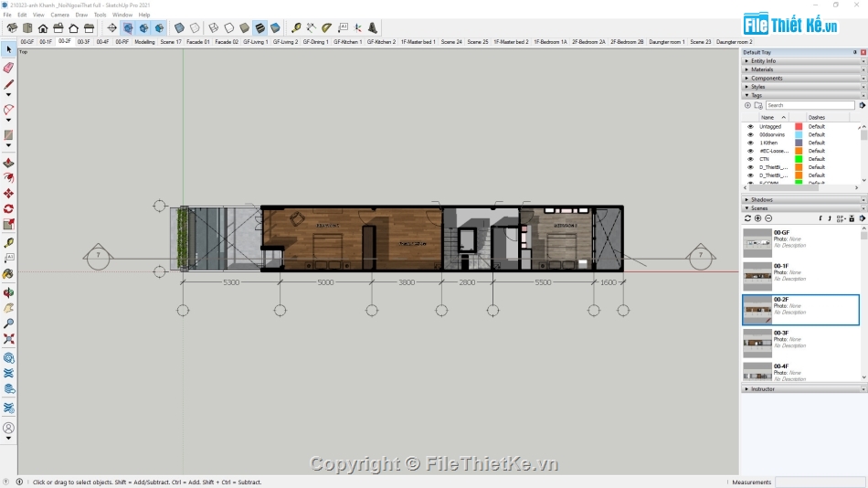Select Protractor tool in top toolbar
This screenshot has width=868, height=488.
tap(326, 27)
